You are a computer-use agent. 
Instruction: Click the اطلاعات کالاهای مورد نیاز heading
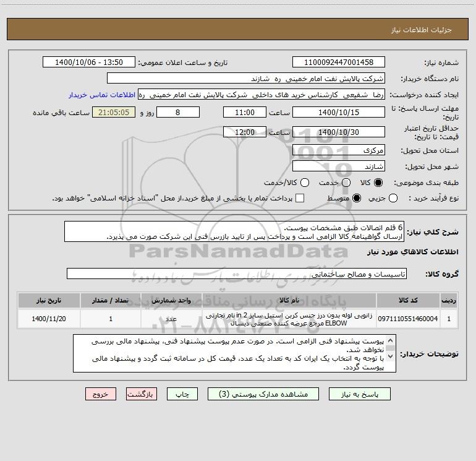[x=413, y=252]
